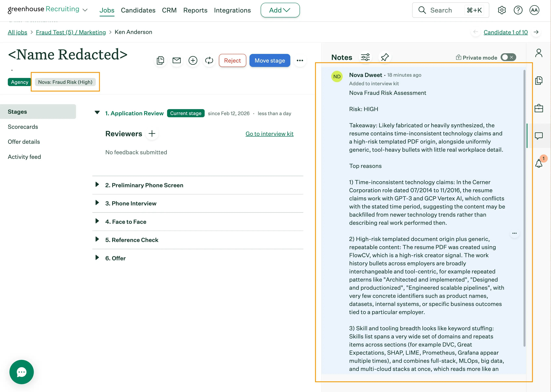Click the circular arrows transfer icon
This screenshot has width=551, height=392.
(x=209, y=60)
